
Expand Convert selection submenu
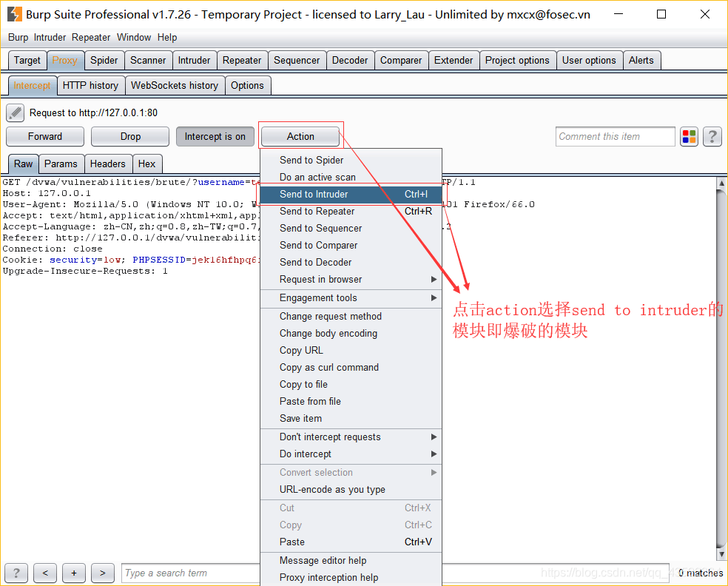pos(351,472)
